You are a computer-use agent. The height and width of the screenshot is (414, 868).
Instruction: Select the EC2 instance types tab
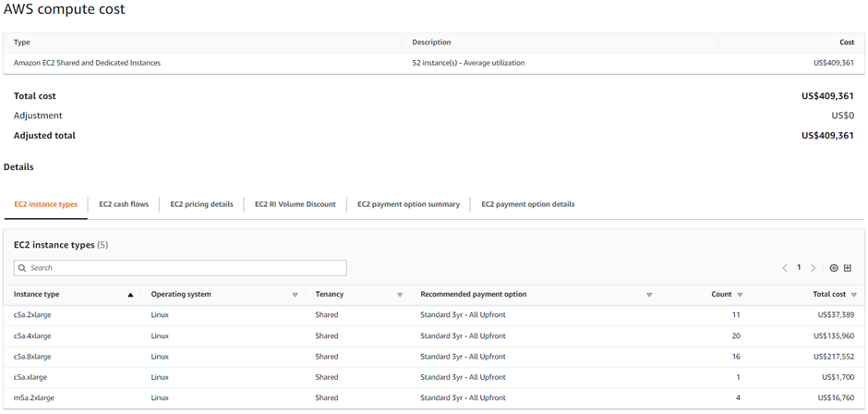[45, 204]
